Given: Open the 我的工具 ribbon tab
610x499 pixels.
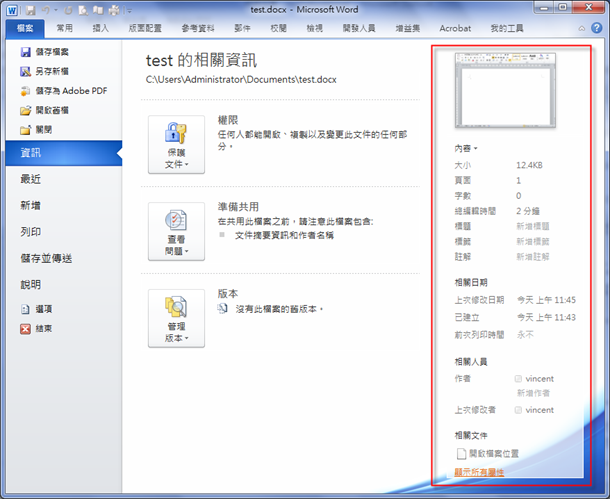Looking at the screenshot, I should point(507,28).
